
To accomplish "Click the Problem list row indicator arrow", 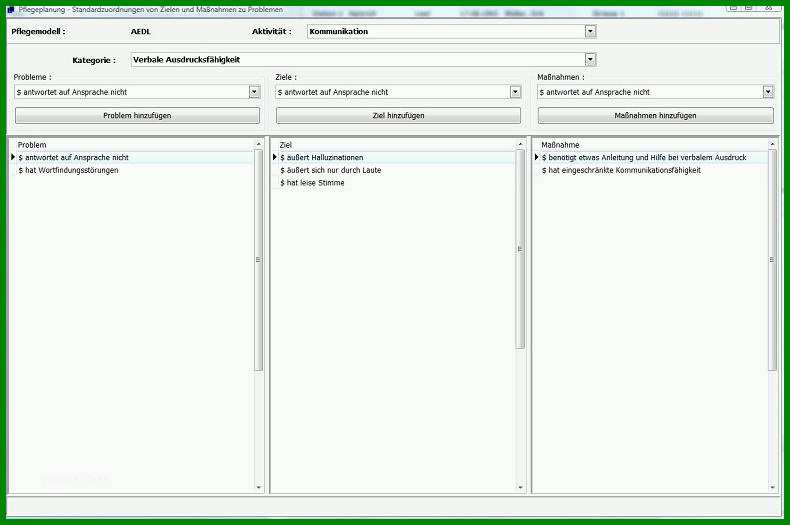I will [13, 157].
